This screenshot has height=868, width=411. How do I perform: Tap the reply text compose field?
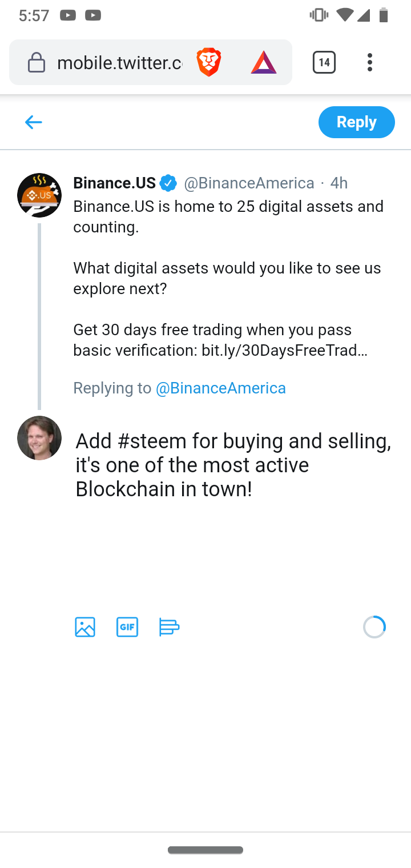click(233, 465)
